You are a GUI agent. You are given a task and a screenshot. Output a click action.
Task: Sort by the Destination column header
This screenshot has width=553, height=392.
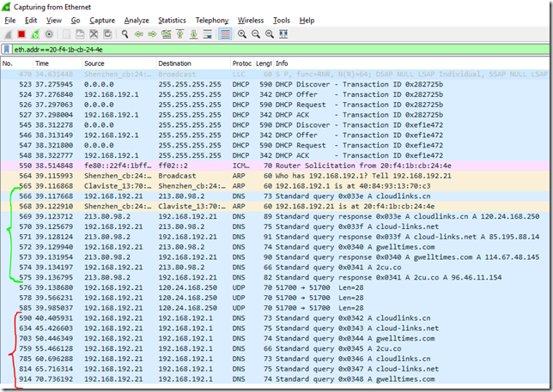click(x=193, y=63)
